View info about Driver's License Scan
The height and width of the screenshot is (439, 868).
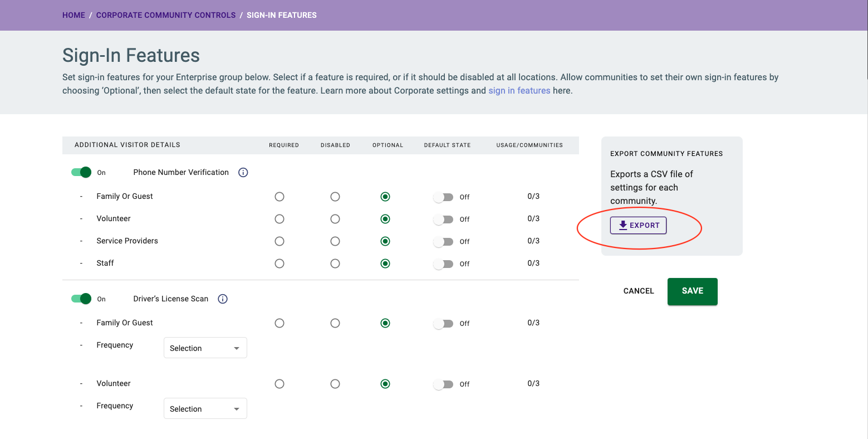222,299
